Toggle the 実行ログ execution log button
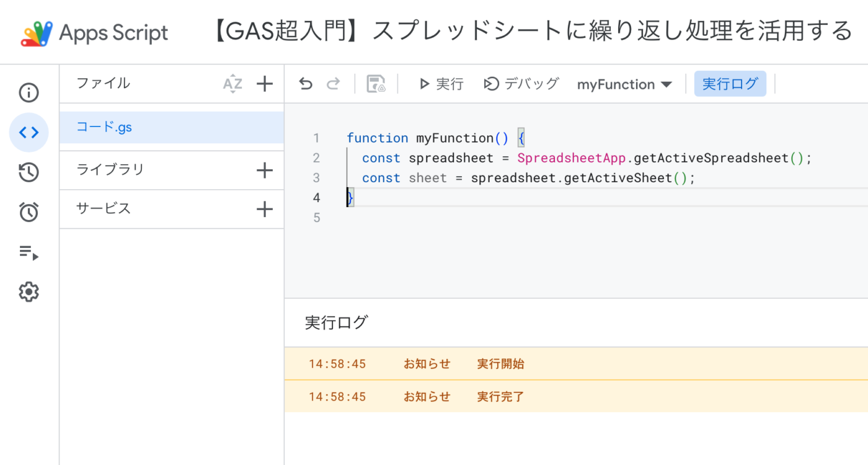This screenshot has height=465, width=868. [730, 84]
